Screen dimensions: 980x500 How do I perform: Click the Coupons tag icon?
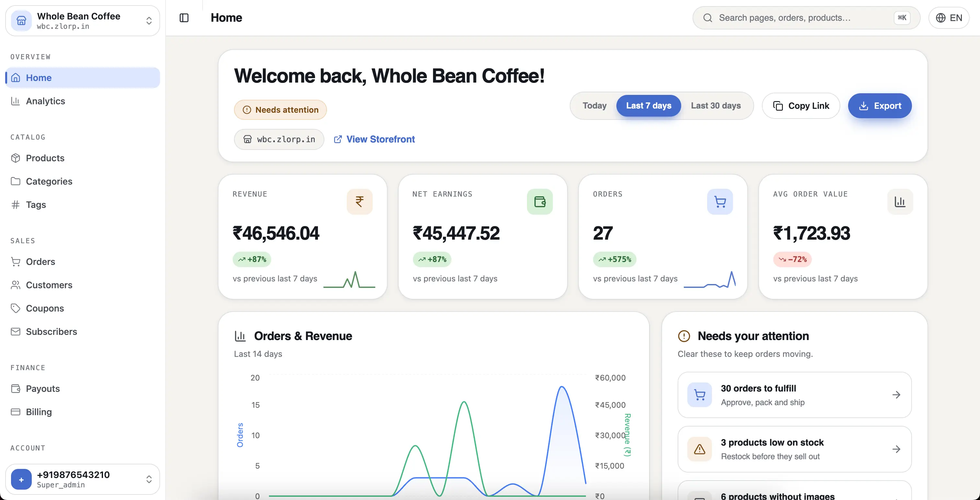tap(16, 308)
